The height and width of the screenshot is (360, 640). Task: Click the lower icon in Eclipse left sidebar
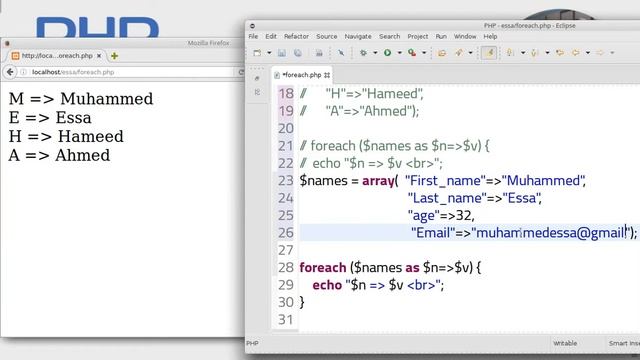257,92
